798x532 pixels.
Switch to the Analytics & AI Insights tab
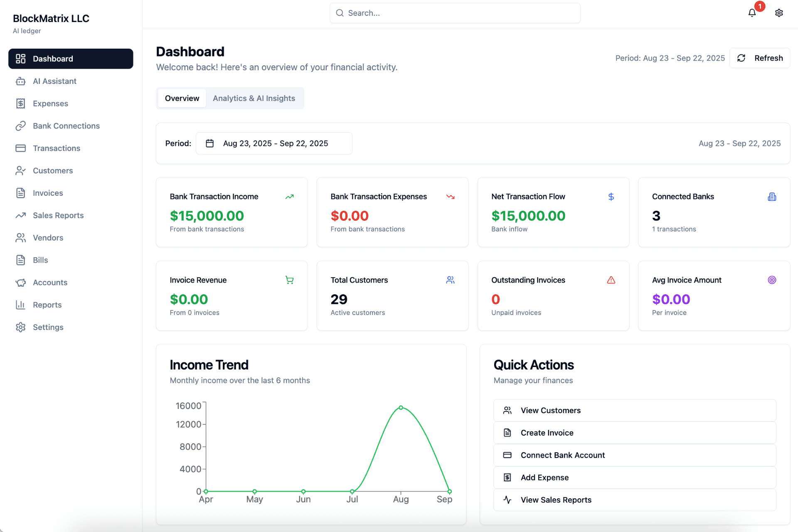(x=254, y=98)
